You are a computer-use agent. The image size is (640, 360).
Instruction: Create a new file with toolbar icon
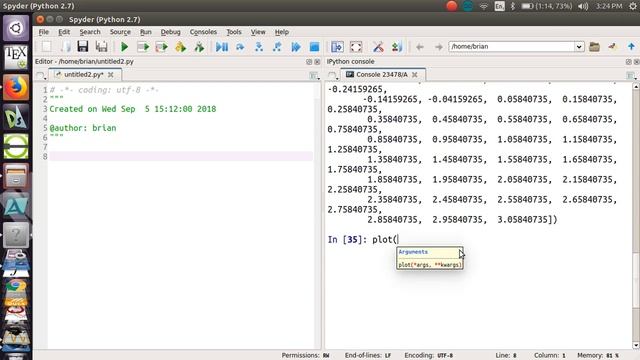tap(46, 47)
